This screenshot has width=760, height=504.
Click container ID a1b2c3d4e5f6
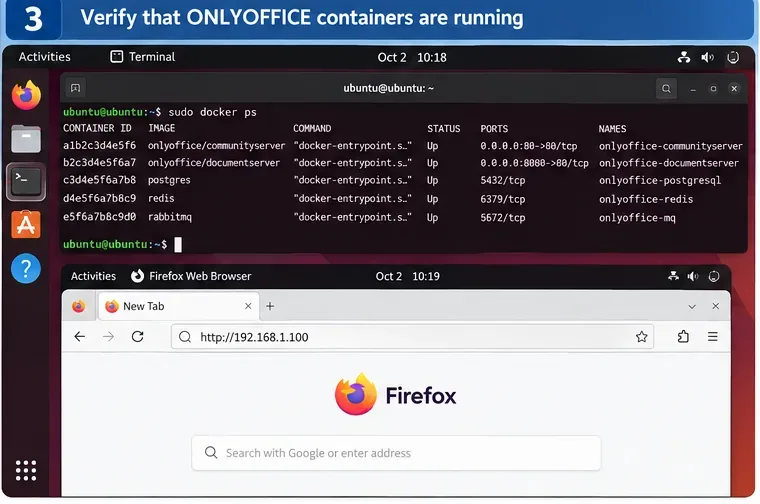tap(99, 145)
